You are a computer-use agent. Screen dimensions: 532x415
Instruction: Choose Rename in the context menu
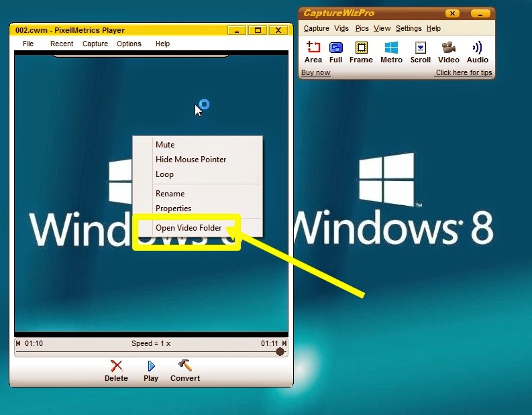197,194
